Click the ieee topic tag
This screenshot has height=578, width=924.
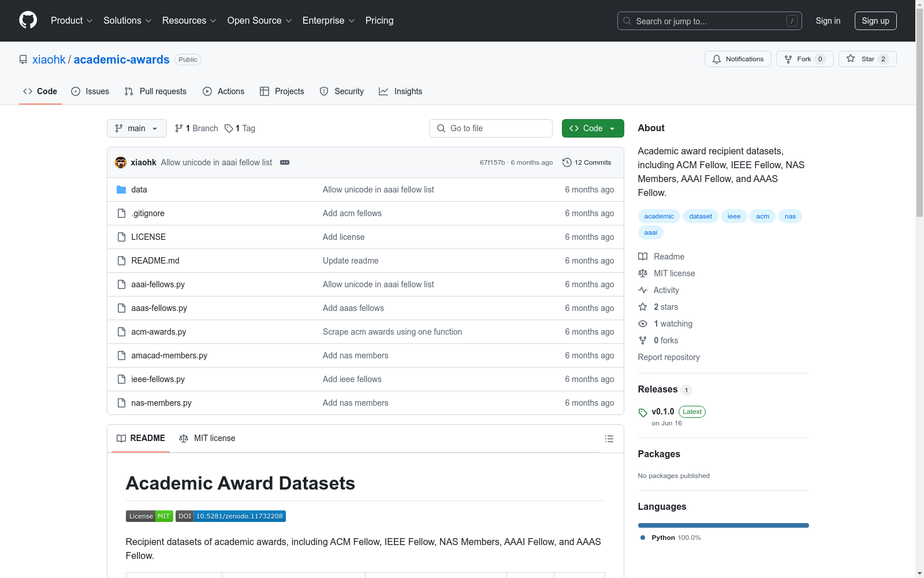point(734,216)
